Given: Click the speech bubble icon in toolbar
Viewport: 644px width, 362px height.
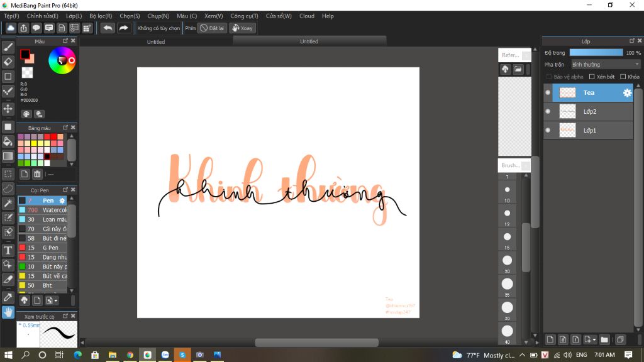Looking at the screenshot, I should [36, 28].
